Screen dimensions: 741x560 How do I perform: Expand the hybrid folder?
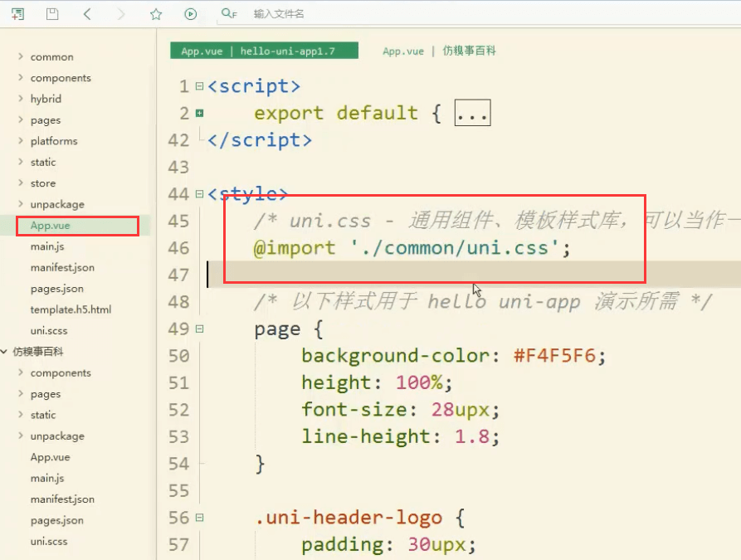(x=20, y=98)
